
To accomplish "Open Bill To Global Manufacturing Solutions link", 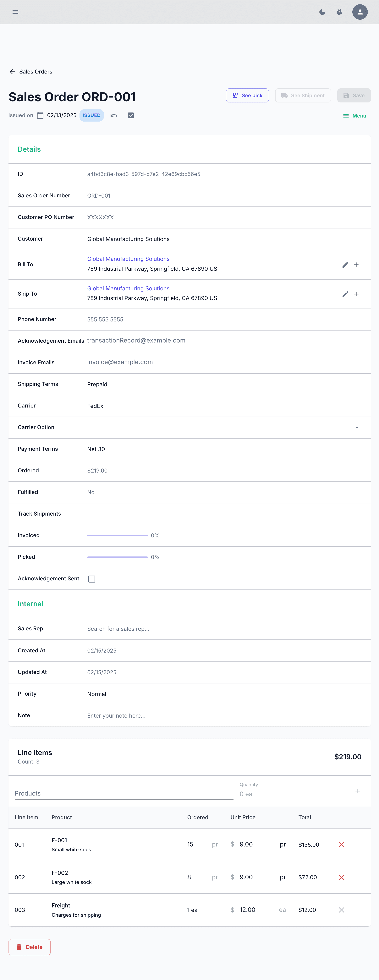I will (128, 259).
